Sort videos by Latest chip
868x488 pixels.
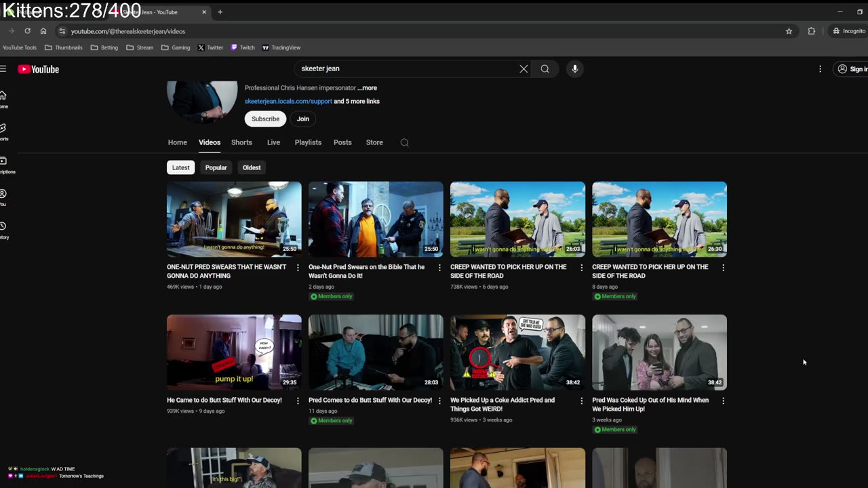[181, 167]
